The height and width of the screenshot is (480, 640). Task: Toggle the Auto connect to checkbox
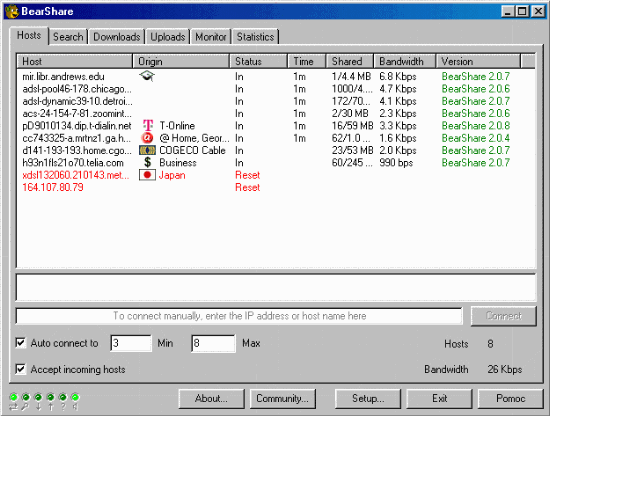click(x=20, y=342)
